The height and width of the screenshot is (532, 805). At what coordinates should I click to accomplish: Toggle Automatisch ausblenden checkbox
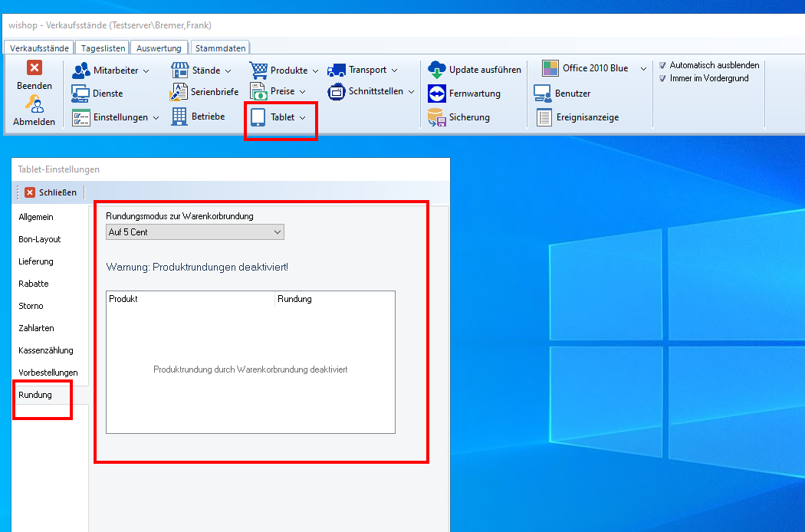[663, 66]
